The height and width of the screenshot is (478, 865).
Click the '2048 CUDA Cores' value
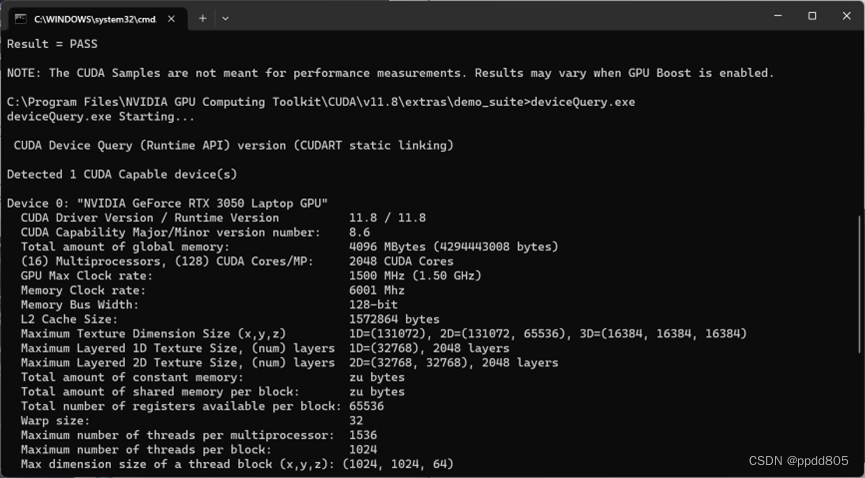pyautogui.click(x=401, y=261)
